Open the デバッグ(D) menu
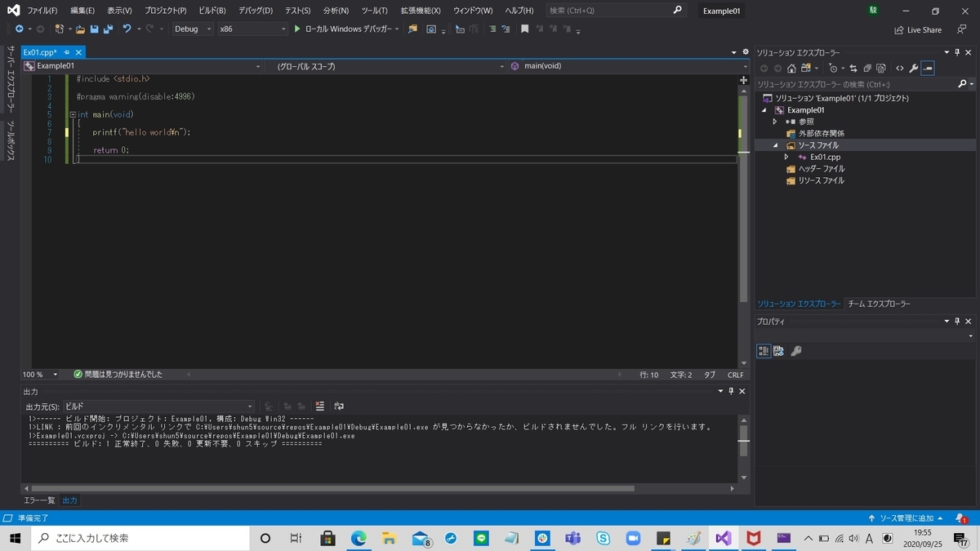This screenshot has height=551, width=980. tap(256, 11)
